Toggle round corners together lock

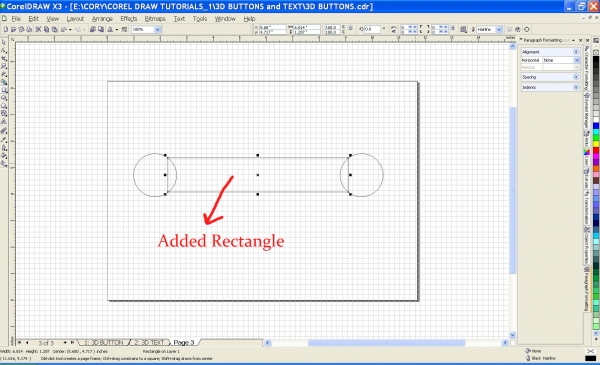(452, 28)
